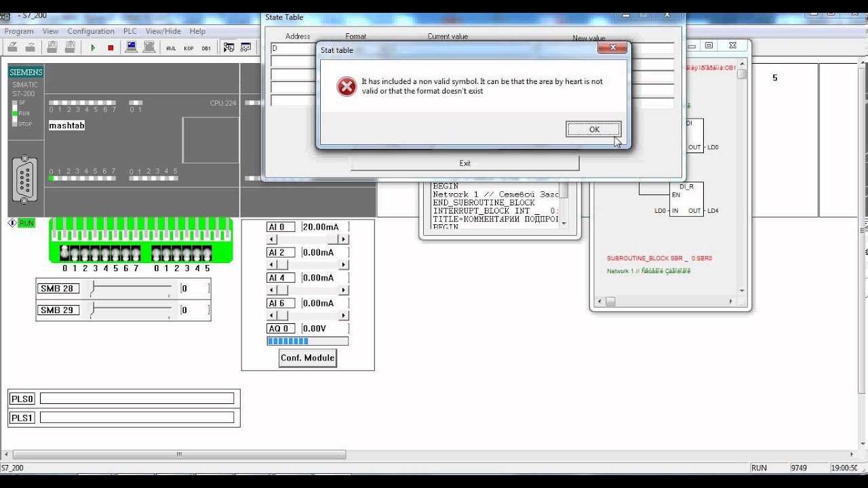Image resolution: width=868 pixels, height=488 pixels.
Task: Click the PC exchange computer icon
Action: coord(132,47)
